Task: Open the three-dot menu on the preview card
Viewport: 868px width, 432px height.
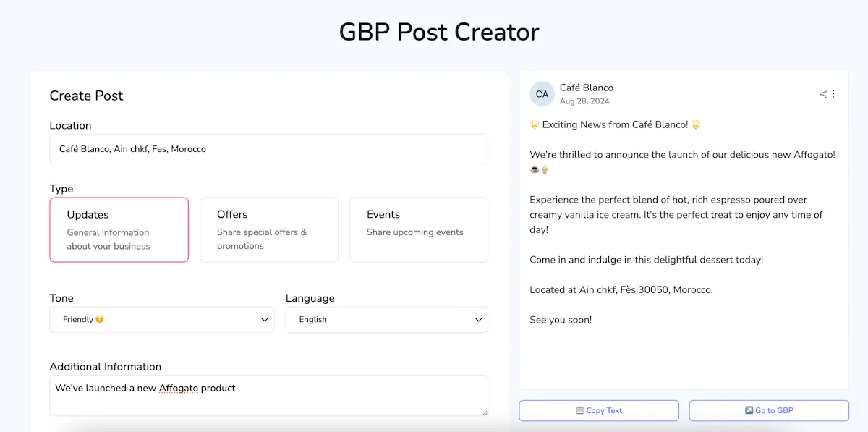Action: [833, 94]
